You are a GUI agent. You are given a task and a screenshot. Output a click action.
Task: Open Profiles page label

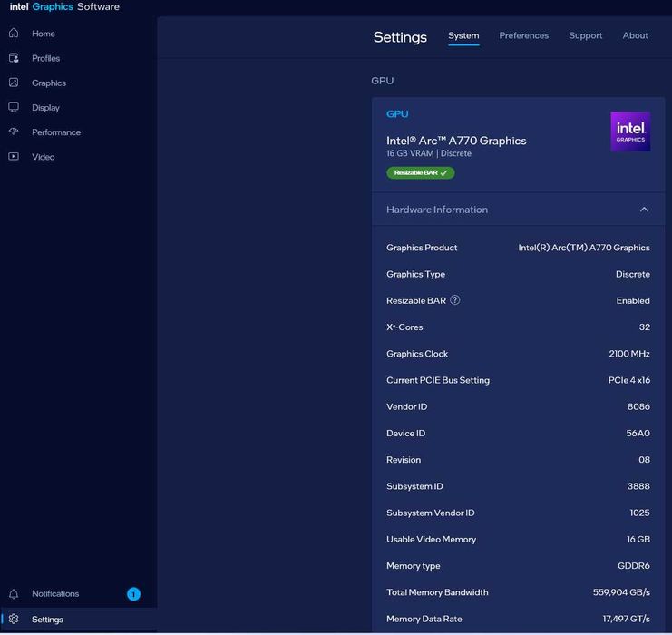(46, 58)
